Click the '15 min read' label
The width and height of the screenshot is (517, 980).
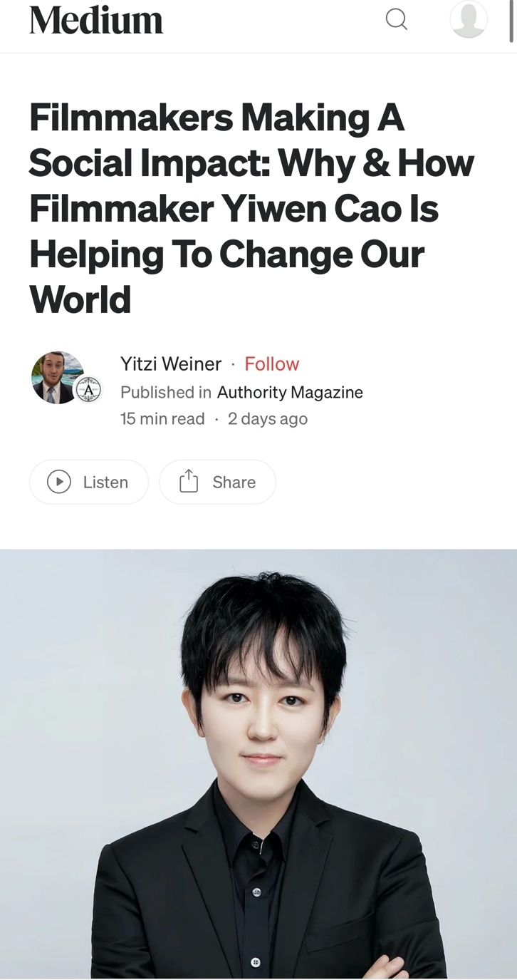[162, 419]
